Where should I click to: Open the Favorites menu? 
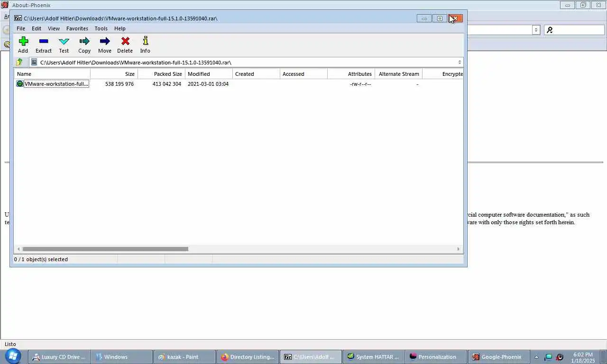[x=77, y=28]
